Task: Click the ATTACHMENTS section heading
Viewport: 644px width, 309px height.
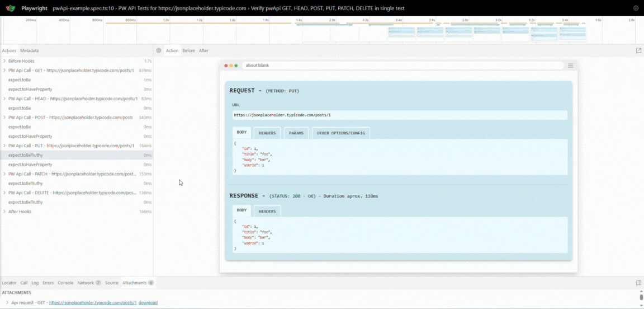Action: [16, 293]
